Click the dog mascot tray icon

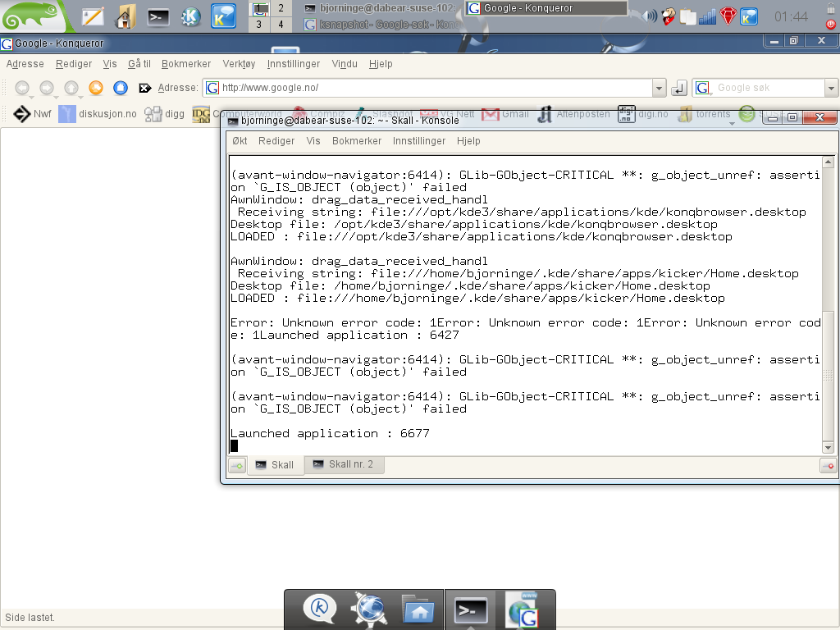[x=668, y=16]
